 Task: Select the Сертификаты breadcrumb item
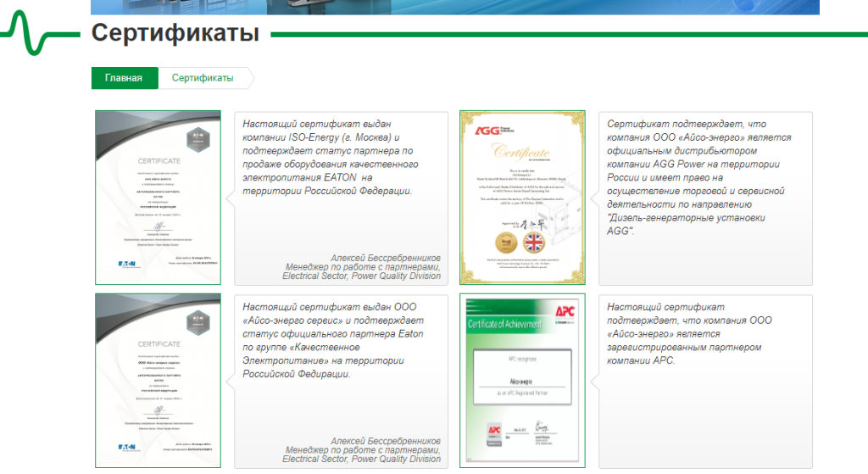(x=203, y=78)
